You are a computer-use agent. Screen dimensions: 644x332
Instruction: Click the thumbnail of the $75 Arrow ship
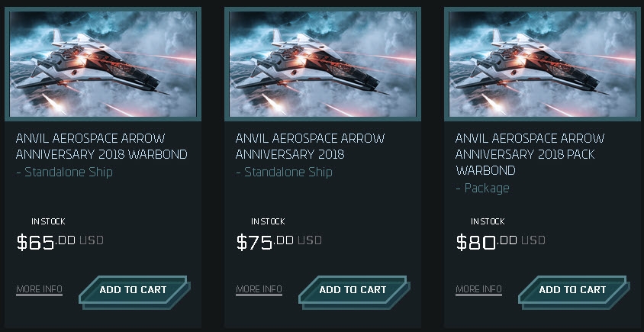[323, 63]
